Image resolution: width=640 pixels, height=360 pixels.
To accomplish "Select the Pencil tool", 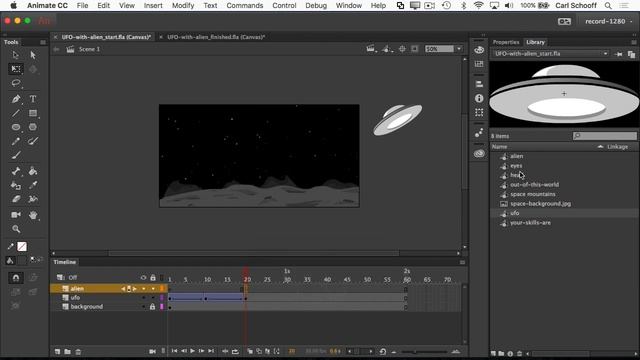I will pos(16,141).
